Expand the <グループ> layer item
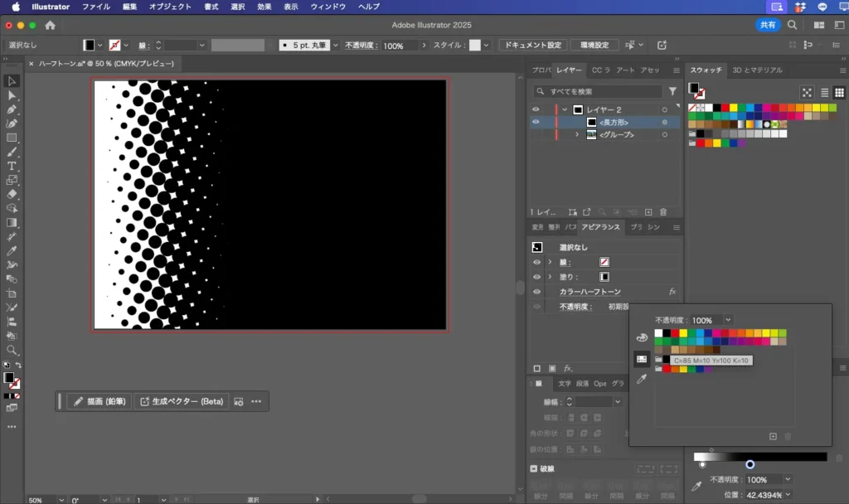Screen dimensions: 849x504 pos(577,134)
